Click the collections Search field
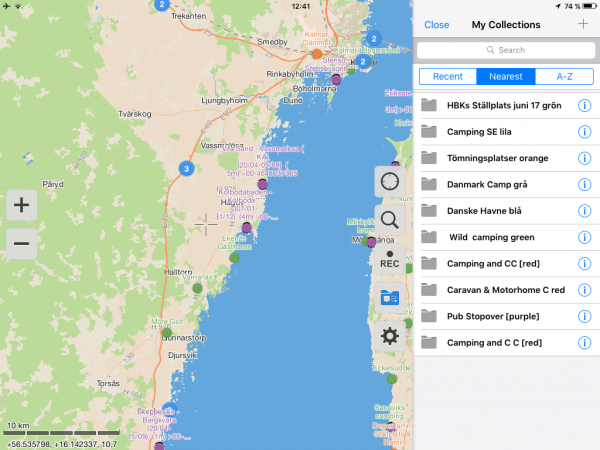The width and height of the screenshot is (600, 450). (x=505, y=50)
